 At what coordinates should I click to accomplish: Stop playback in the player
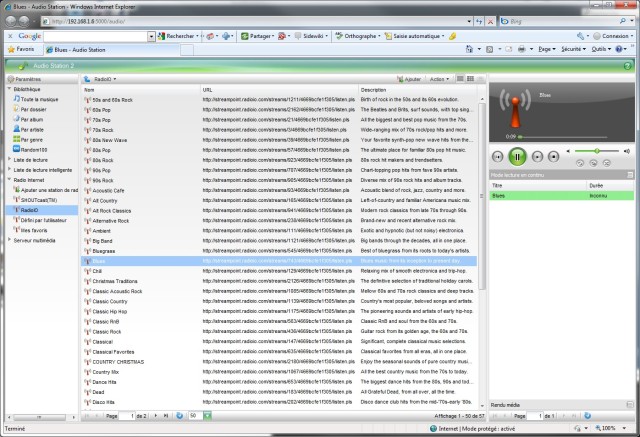(553, 157)
